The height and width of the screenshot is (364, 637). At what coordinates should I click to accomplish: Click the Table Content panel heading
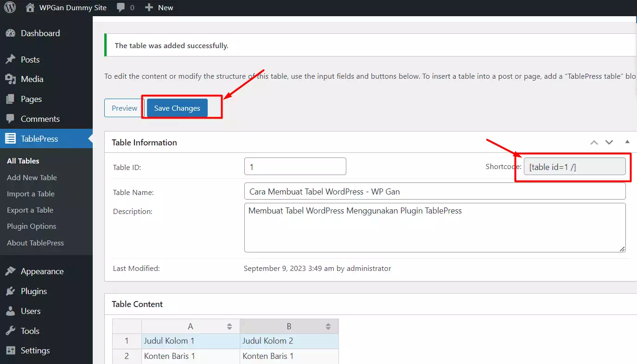coord(137,304)
